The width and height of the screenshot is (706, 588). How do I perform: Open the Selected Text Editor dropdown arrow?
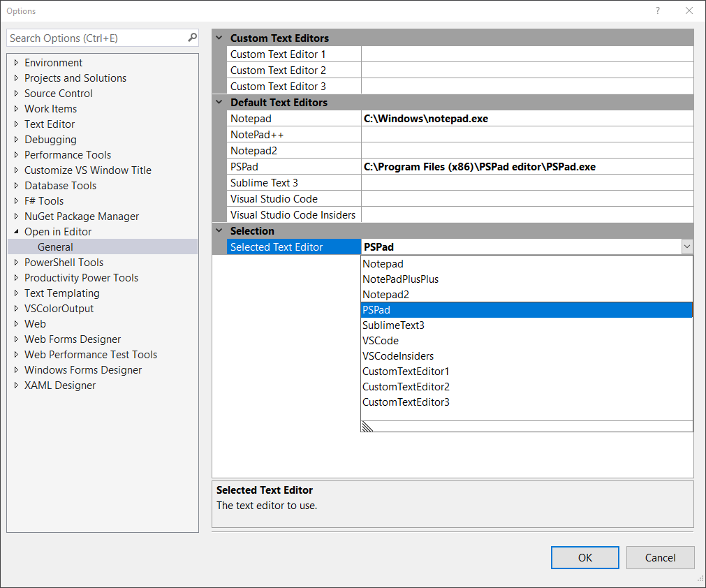[687, 247]
